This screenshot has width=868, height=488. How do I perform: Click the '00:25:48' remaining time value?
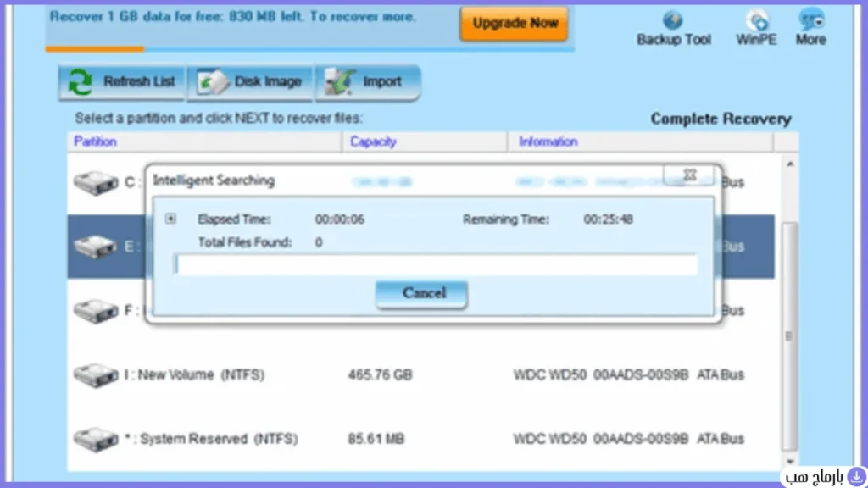[608, 219]
